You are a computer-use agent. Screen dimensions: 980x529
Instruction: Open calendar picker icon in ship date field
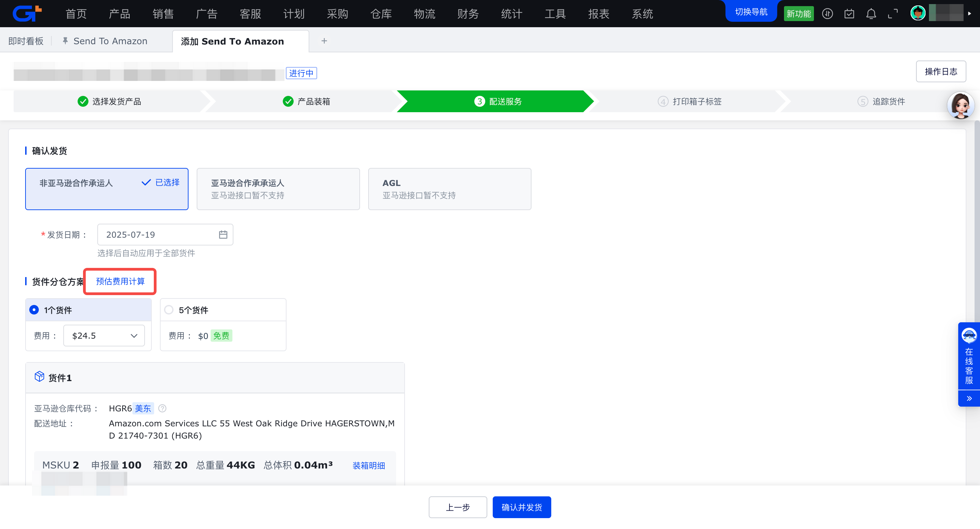tap(223, 235)
